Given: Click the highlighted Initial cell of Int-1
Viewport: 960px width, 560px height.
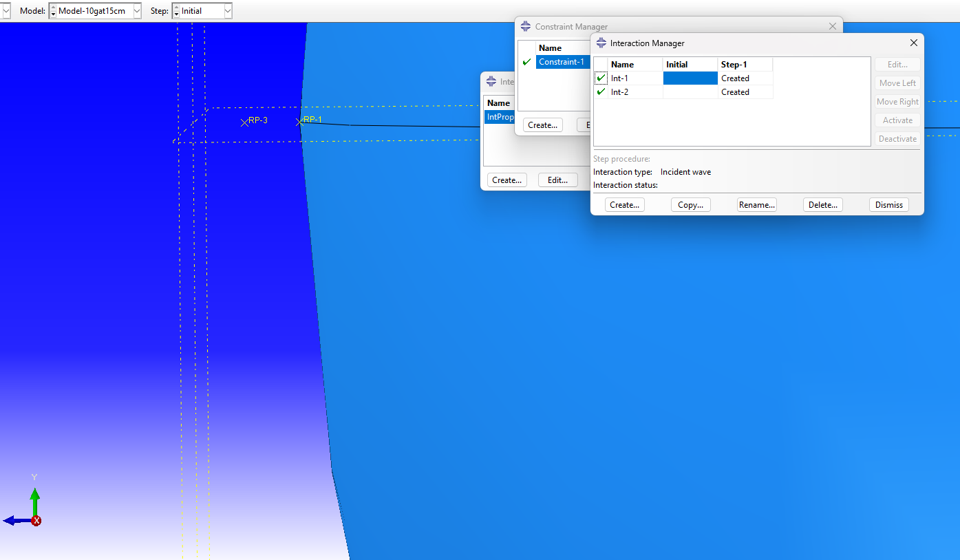Looking at the screenshot, I should (690, 78).
